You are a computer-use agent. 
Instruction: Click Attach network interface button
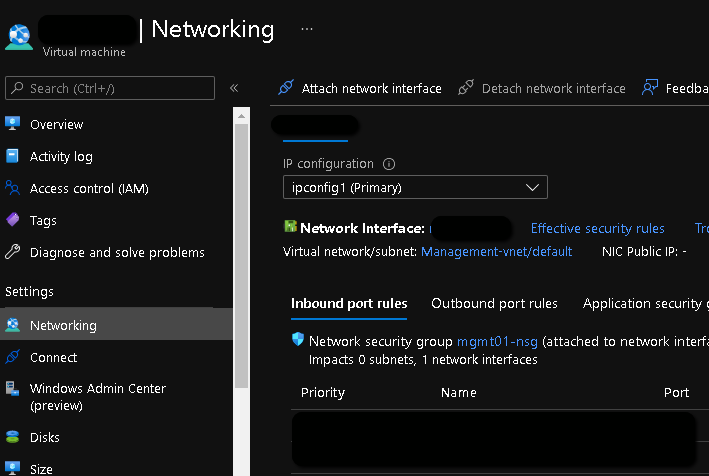pyautogui.click(x=360, y=88)
